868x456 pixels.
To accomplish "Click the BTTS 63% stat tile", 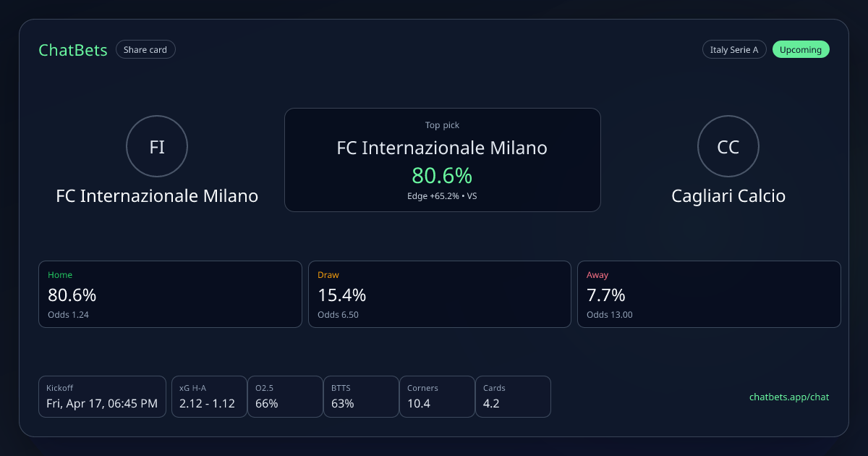I will pos(361,397).
